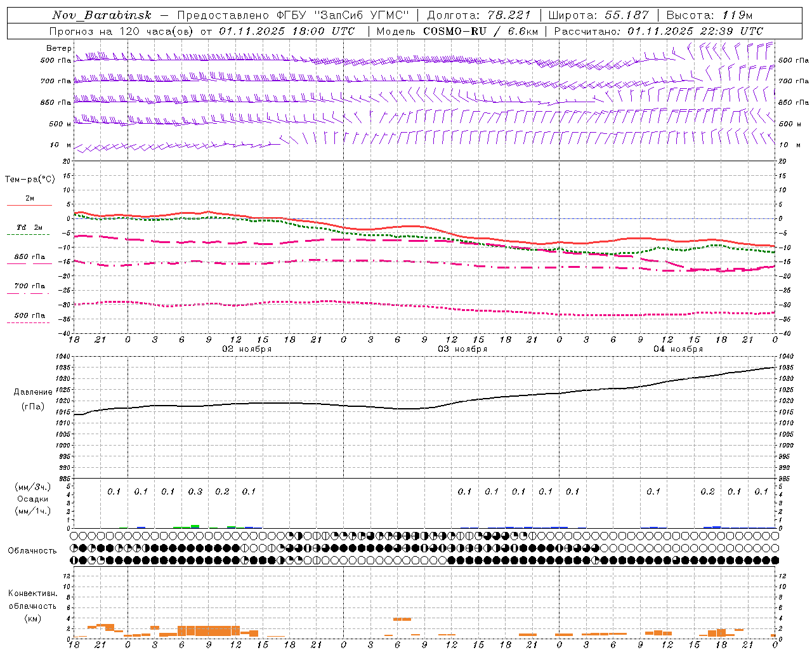Click the station name Nov_Barabinsk

tap(101, 15)
